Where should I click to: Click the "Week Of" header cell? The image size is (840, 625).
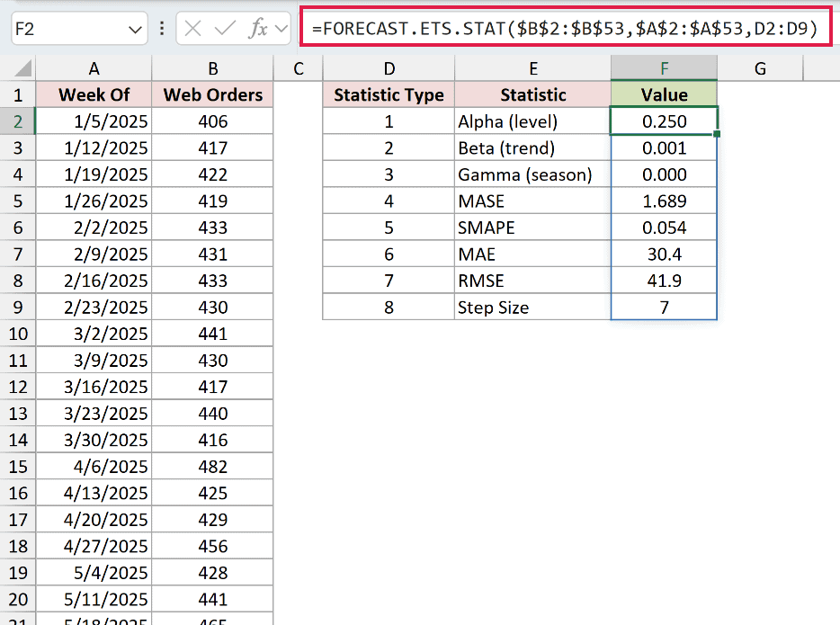click(x=94, y=94)
